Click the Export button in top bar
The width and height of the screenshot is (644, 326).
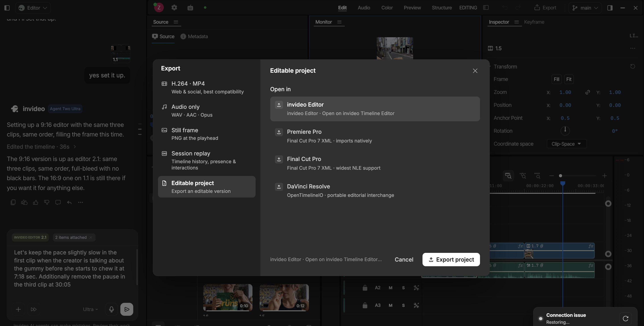(545, 8)
